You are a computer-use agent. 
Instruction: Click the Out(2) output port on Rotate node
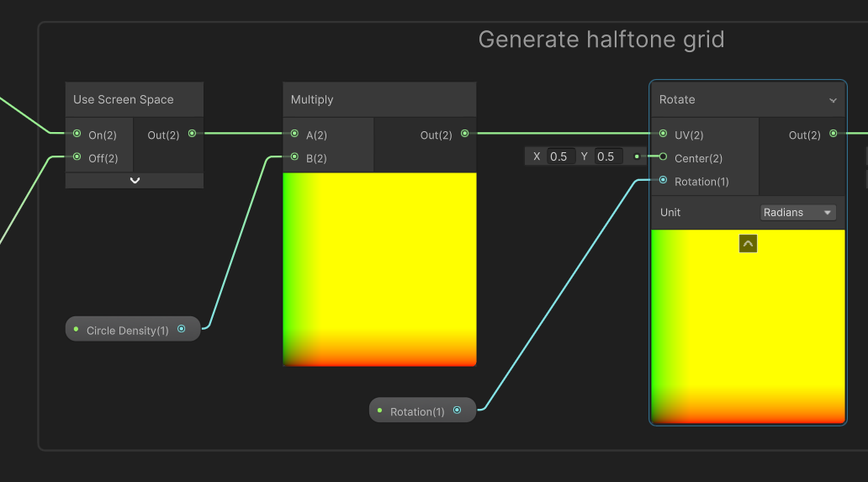coord(833,134)
